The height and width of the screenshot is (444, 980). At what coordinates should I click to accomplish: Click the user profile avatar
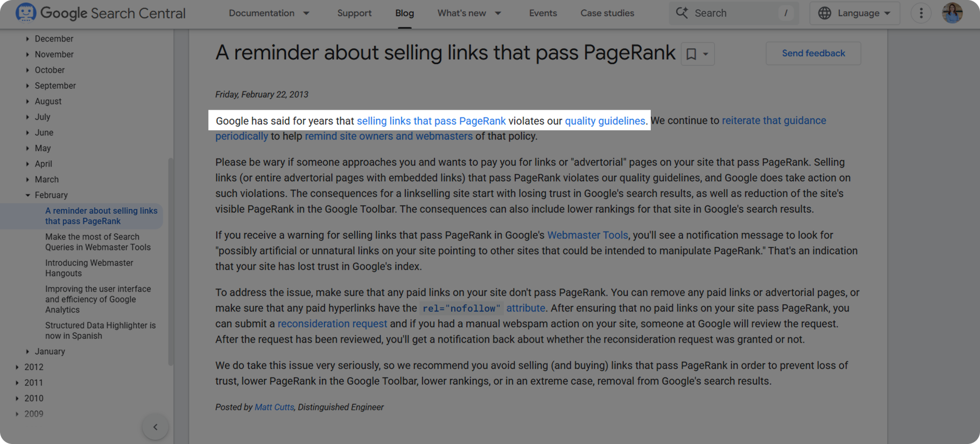952,13
